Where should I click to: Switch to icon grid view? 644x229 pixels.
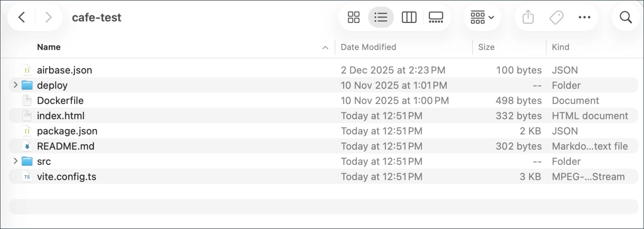354,17
